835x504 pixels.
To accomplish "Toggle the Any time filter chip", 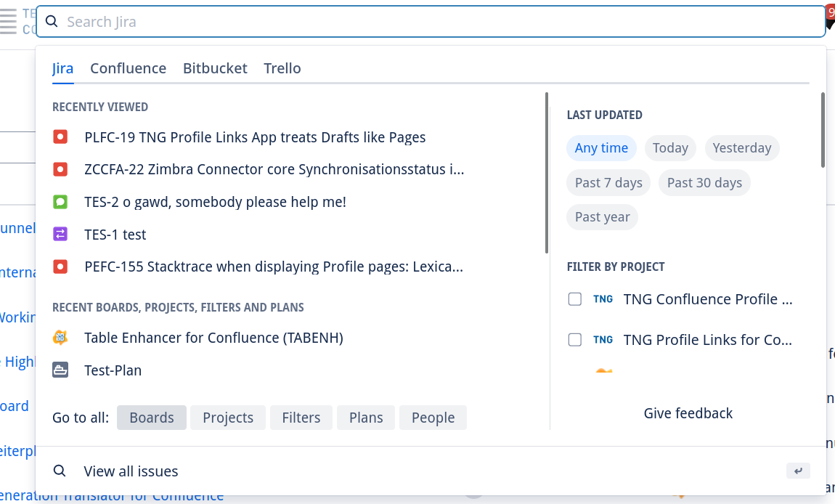I will (x=601, y=147).
